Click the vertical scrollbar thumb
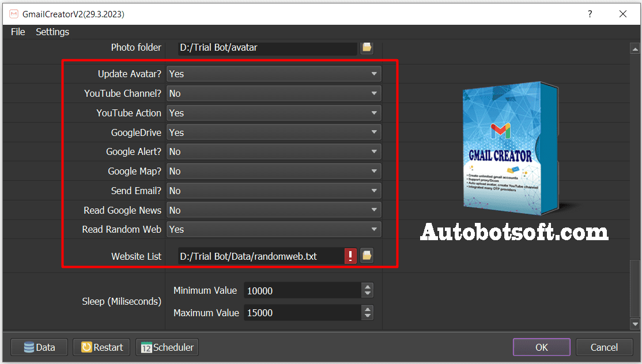The width and height of the screenshot is (642, 364). click(635, 289)
